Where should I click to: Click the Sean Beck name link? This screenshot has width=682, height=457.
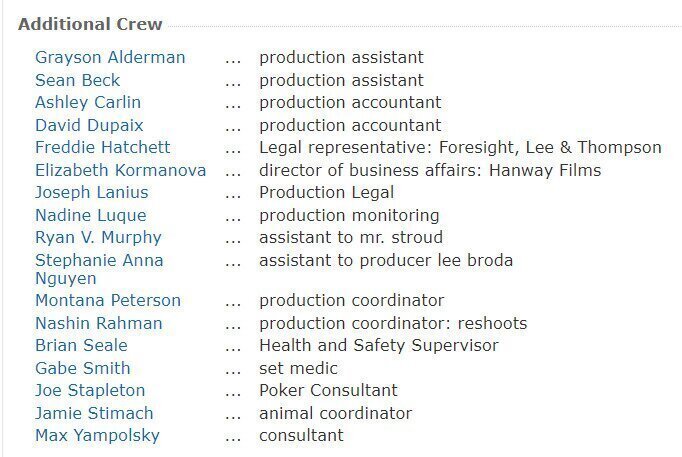point(77,80)
